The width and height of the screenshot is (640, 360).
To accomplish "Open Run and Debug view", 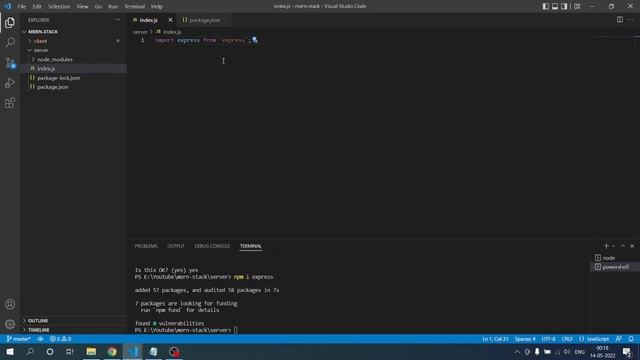I will click(x=10, y=83).
